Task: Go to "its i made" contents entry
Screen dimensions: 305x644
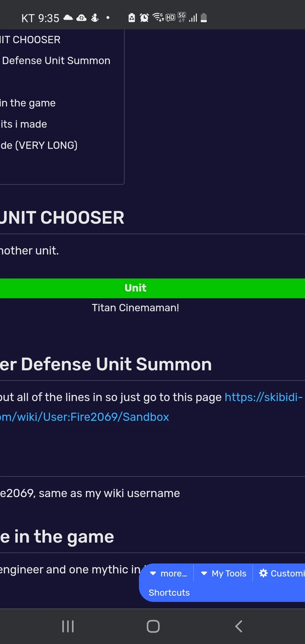Action: click(x=23, y=124)
